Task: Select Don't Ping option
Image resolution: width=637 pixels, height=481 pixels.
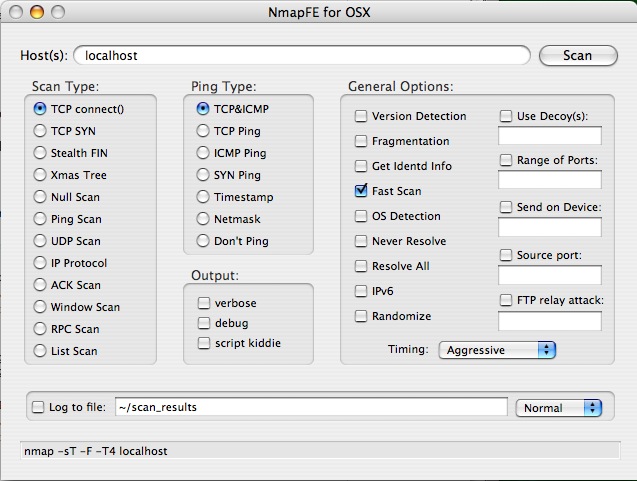Action: click(x=203, y=241)
